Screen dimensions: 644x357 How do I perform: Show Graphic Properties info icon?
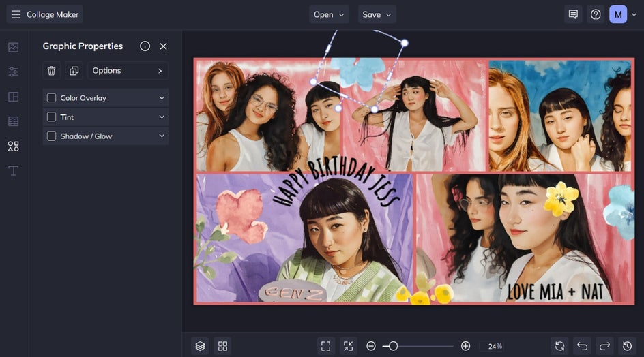pos(145,46)
